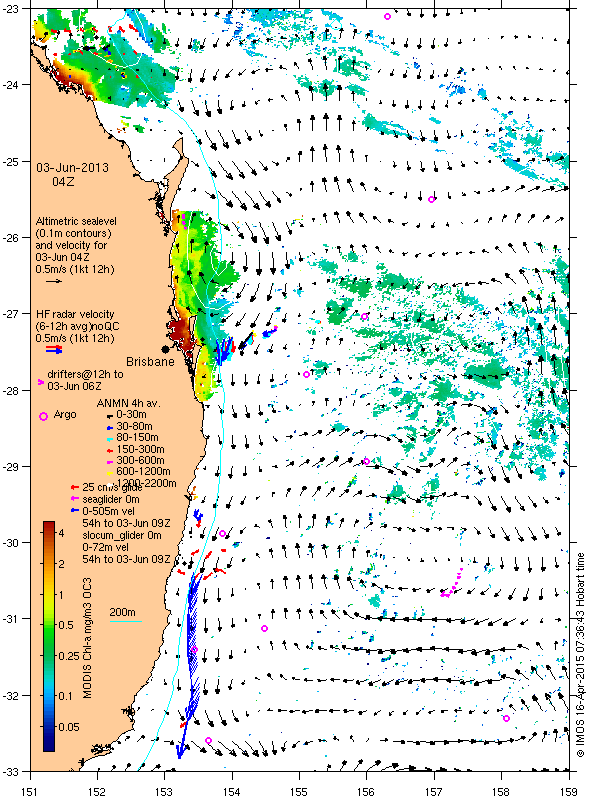The width and height of the screenshot is (590, 800).
Task: Click the '80-150m' depth legend entry
Action: [x=137, y=437]
